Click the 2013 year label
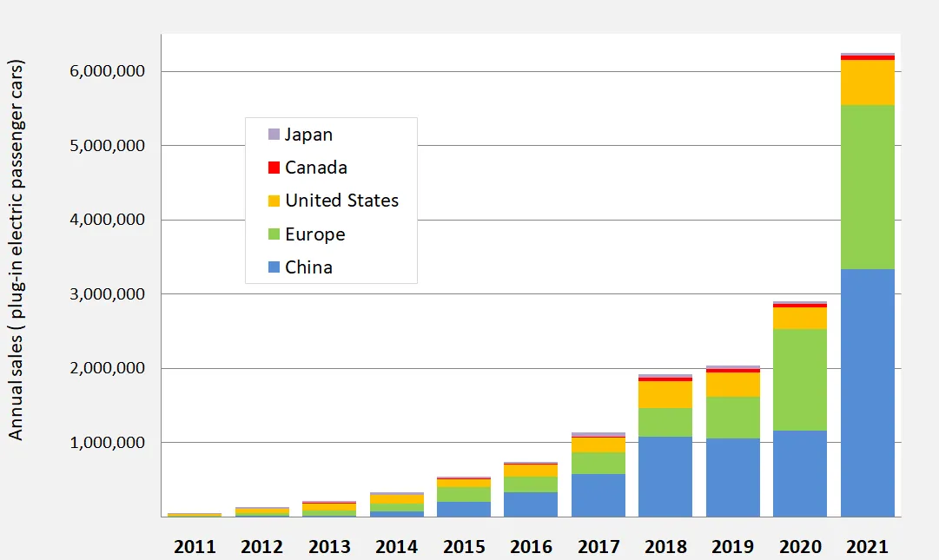Screen dimensions: 939x560 pyautogui.click(x=329, y=546)
